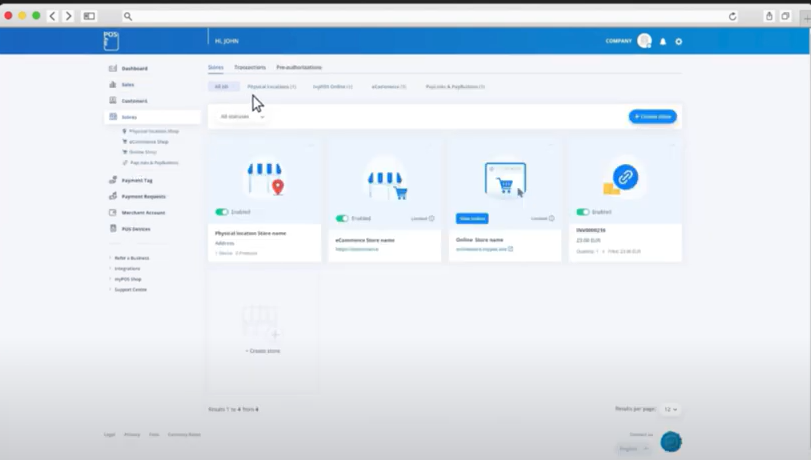The height and width of the screenshot is (460, 811).
Task: Click the Currency Rates footer link
Action: 184,435
